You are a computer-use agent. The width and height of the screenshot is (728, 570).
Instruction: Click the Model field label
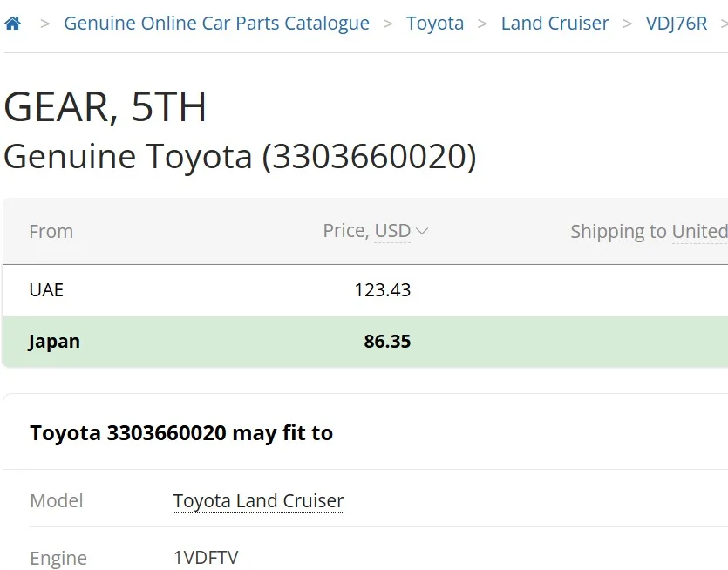[x=57, y=501]
